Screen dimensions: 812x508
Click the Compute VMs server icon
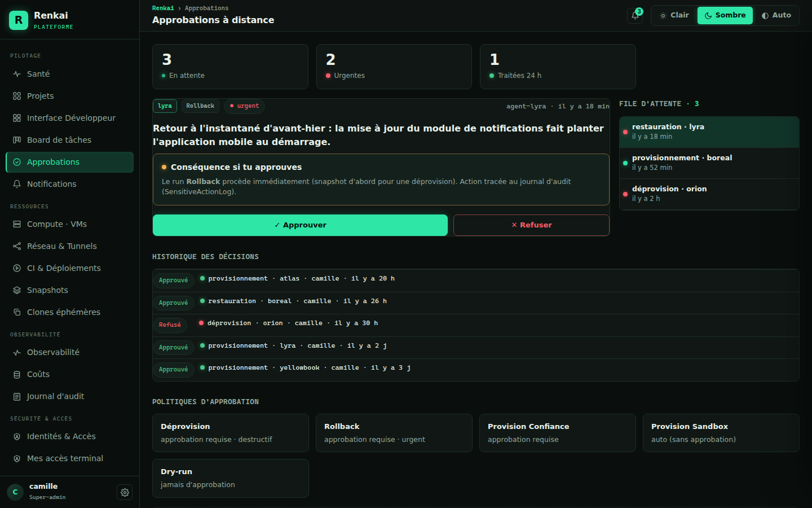17,224
